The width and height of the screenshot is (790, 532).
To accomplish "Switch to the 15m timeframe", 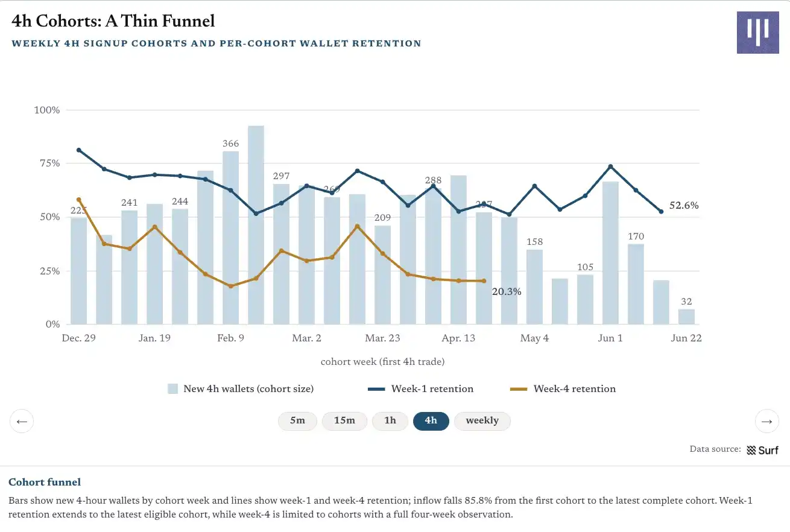I will click(x=344, y=421).
